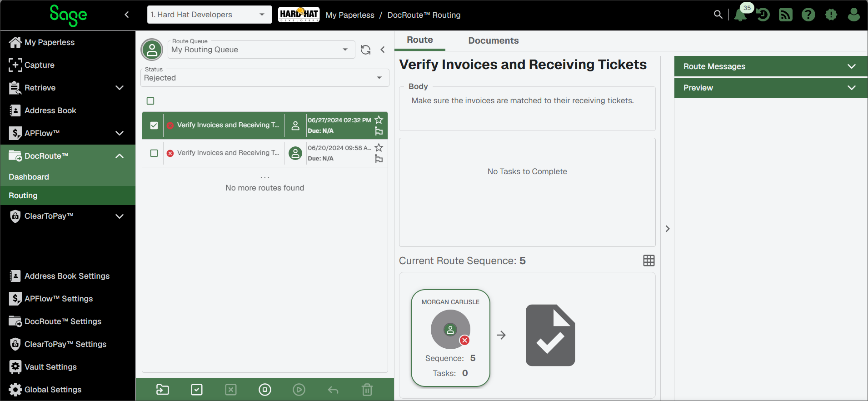The image size is (868, 401).
Task: Open Address Book Settings
Action: (68, 276)
